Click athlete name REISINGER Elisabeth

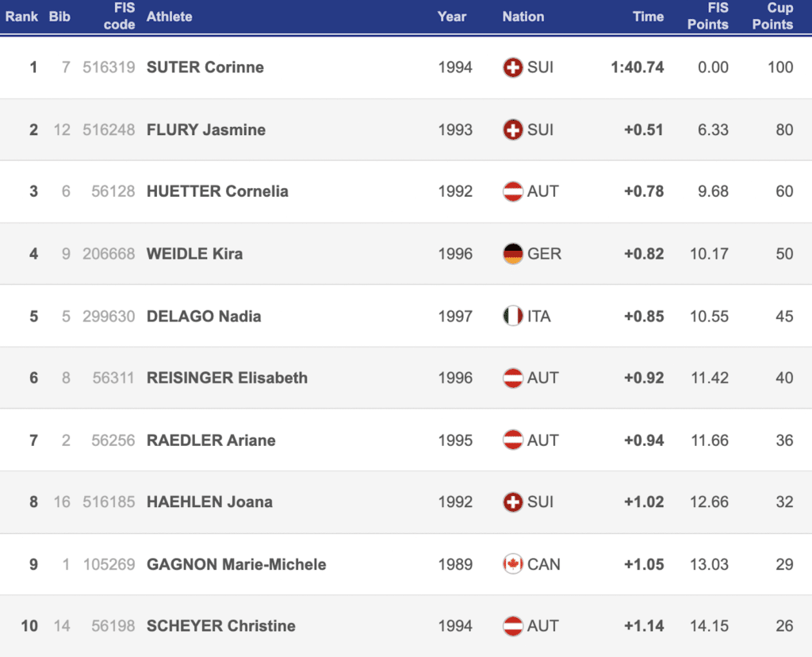pos(227,378)
